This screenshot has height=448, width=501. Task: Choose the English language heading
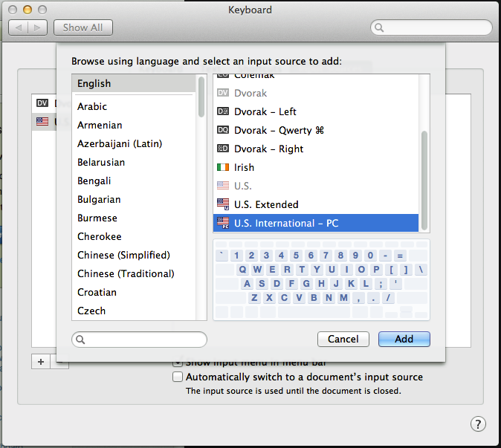pos(94,83)
